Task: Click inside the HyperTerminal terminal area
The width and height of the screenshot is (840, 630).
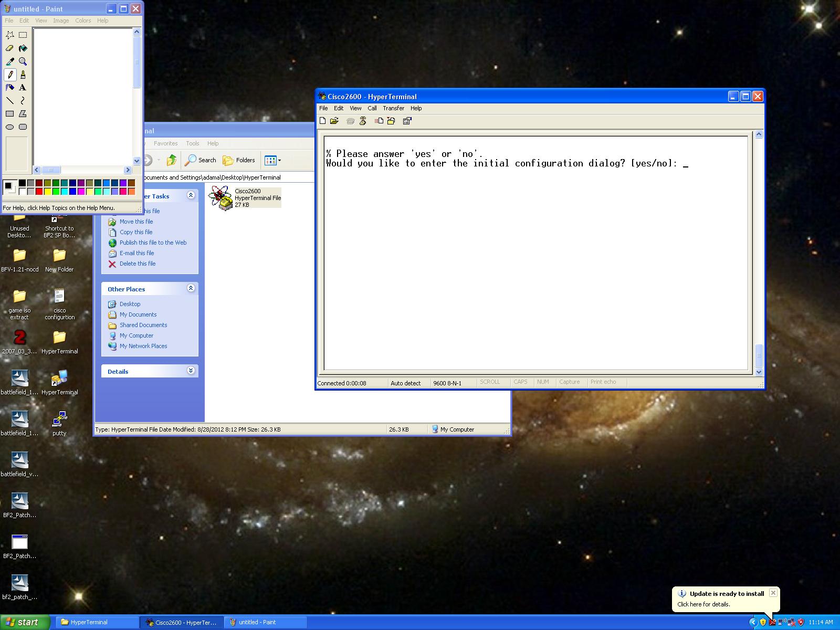Action: (535, 253)
